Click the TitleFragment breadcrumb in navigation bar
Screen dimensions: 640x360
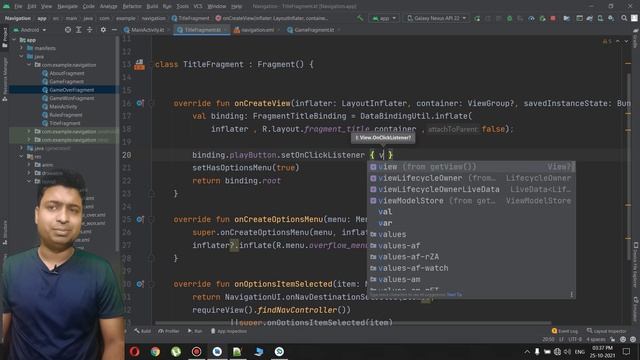[190, 18]
